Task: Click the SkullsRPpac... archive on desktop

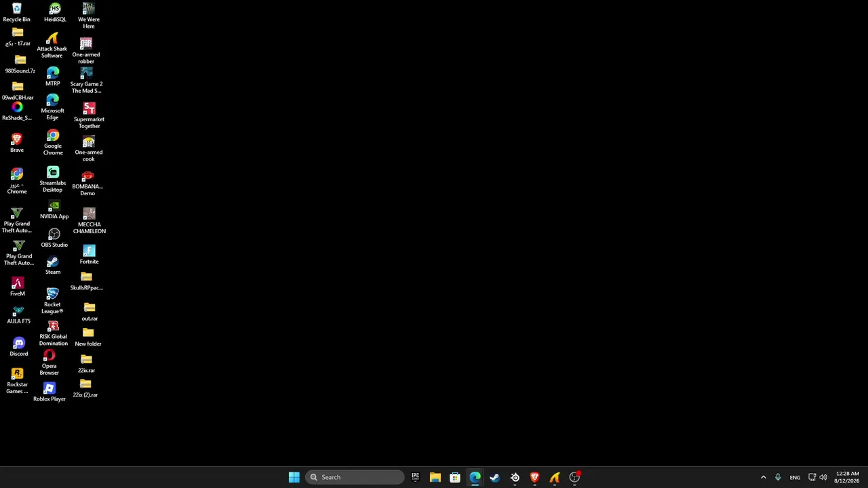Action: pyautogui.click(x=86, y=281)
